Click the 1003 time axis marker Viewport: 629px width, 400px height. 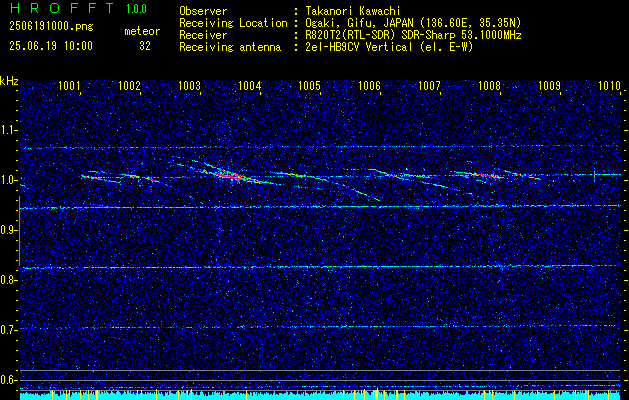point(189,85)
